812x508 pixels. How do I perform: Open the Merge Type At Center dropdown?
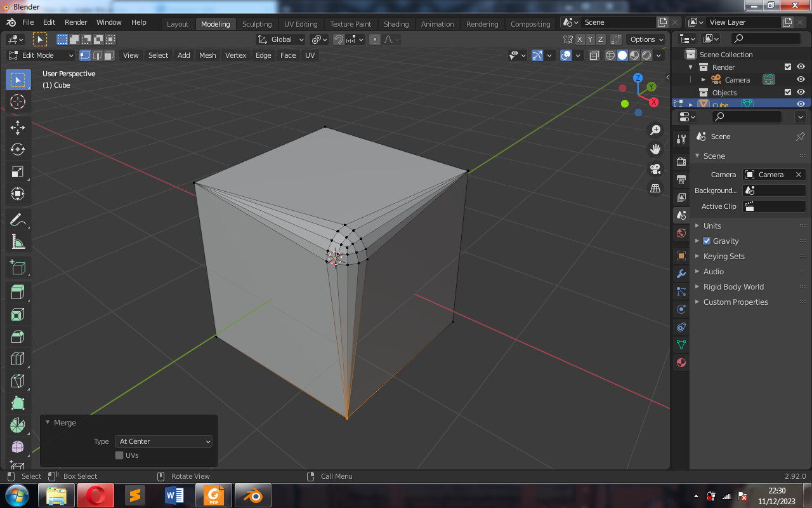[x=164, y=441]
